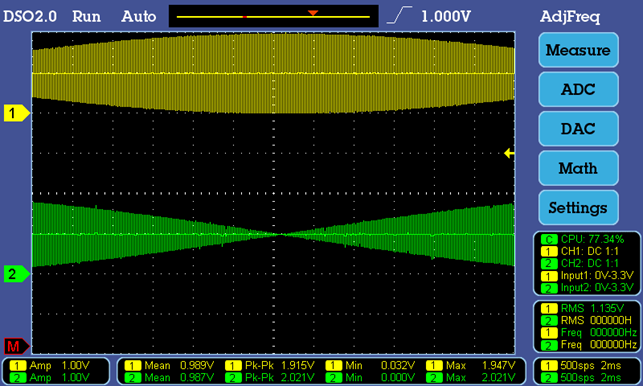Click the green C icon beside CPU
This screenshot has width=643, height=386.
pyautogui.click(x=549, y=240)
